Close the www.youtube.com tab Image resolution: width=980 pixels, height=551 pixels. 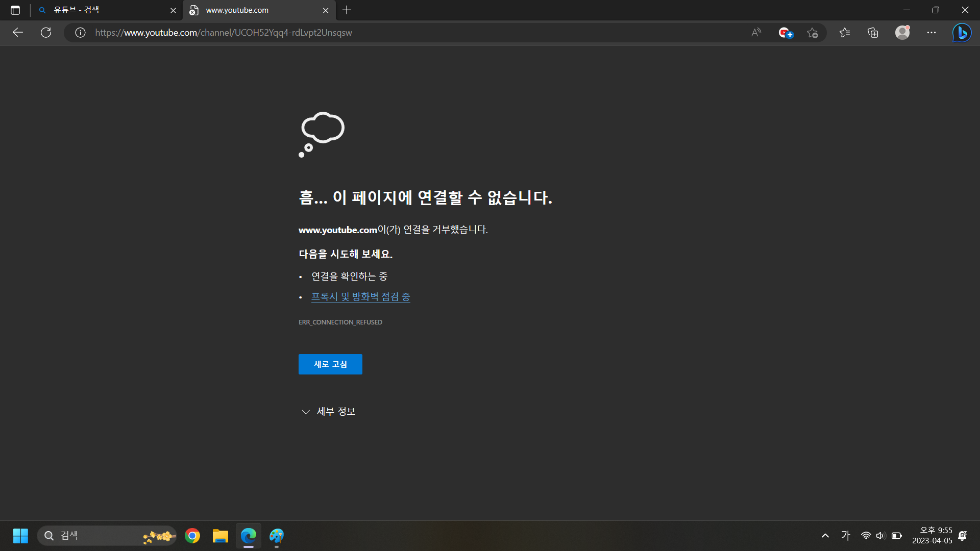326,10
